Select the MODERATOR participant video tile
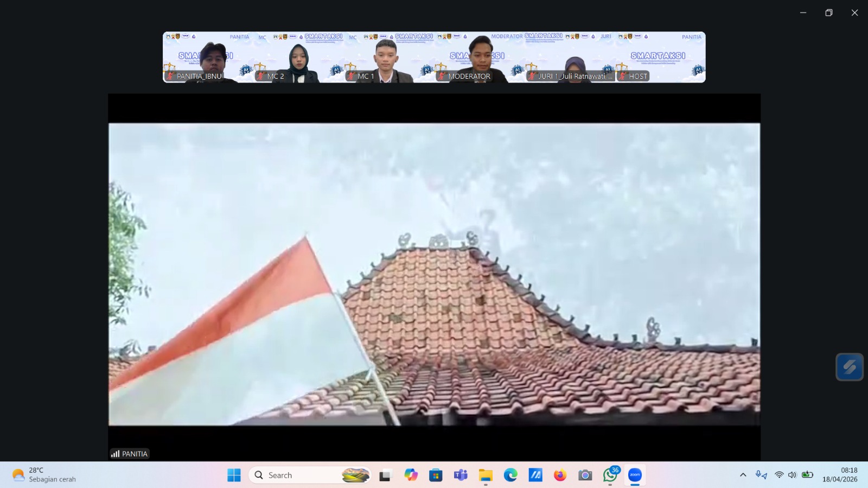The width and height of the screenshot is (868, 488). [x=479, y=58]
